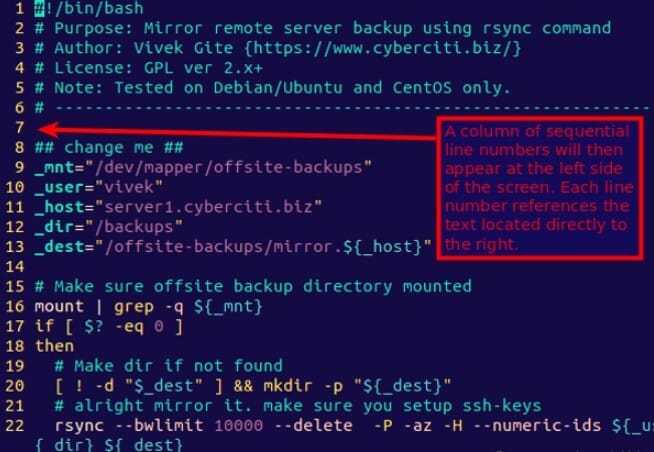Click the mkdir command on line 20
This screenshot has height=452, width=654.
288,386
